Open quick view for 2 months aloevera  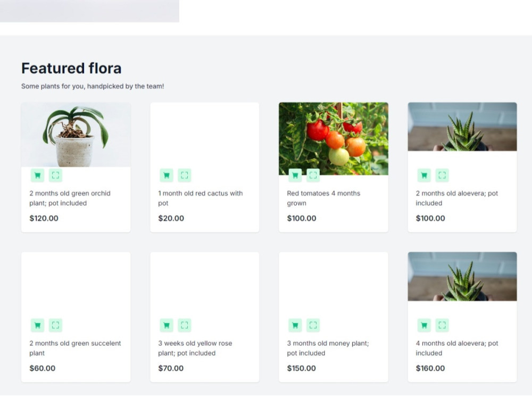[442, 176]
